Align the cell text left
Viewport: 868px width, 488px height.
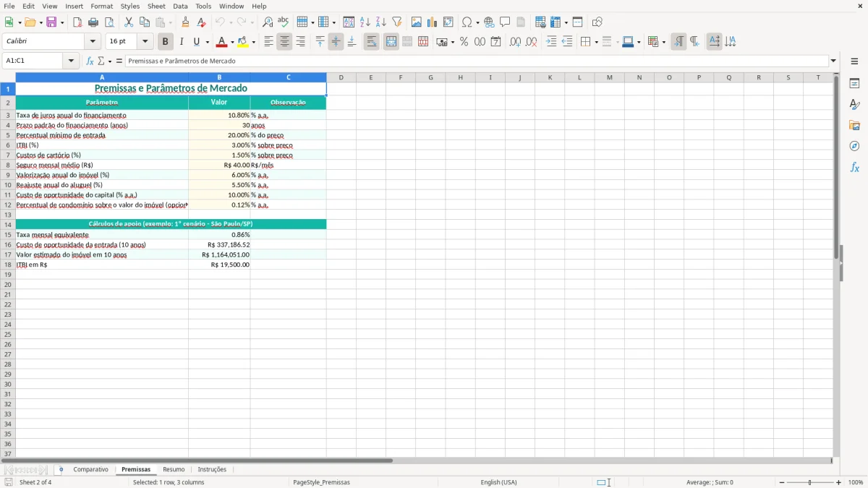268,42
